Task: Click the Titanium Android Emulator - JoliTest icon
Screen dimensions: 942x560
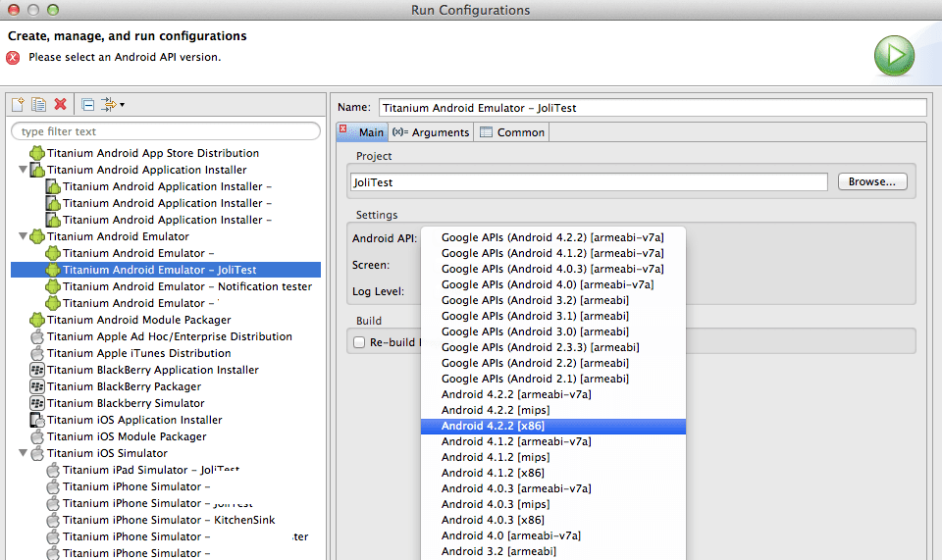Action: [53, 270]
